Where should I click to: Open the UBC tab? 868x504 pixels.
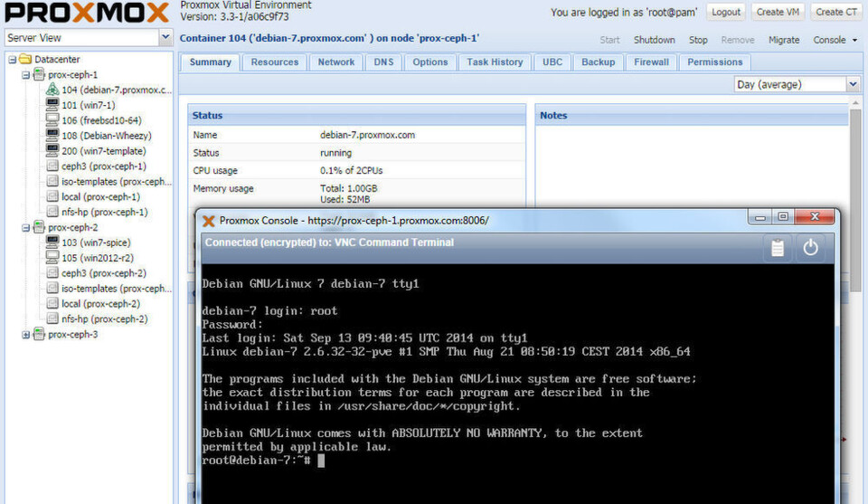[x=552, y=62]
